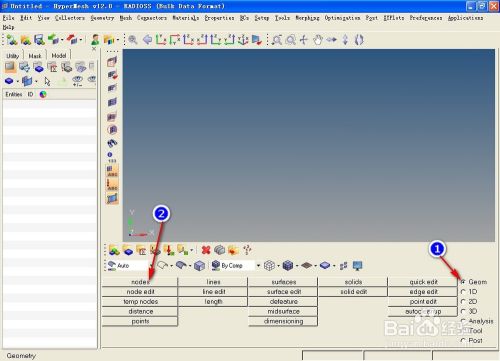Select the Geom radio button

[x=463, y=282]
